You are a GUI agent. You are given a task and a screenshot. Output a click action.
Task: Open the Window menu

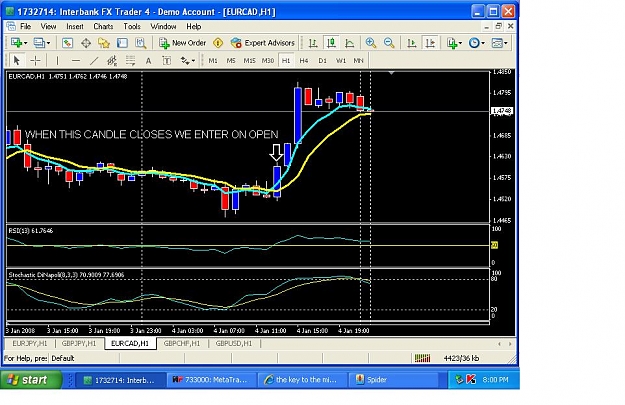tap(163, 26)
